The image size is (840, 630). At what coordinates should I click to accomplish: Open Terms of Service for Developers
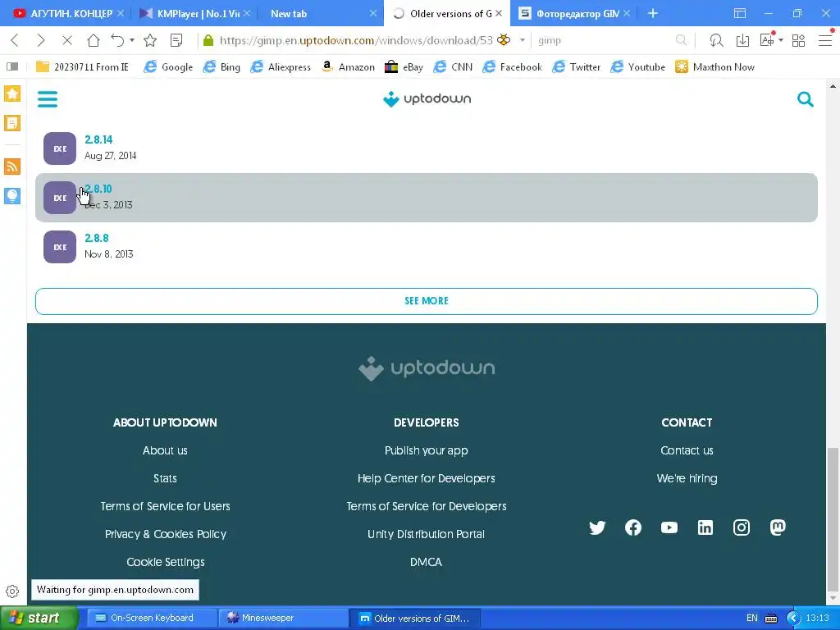[427, 506]
